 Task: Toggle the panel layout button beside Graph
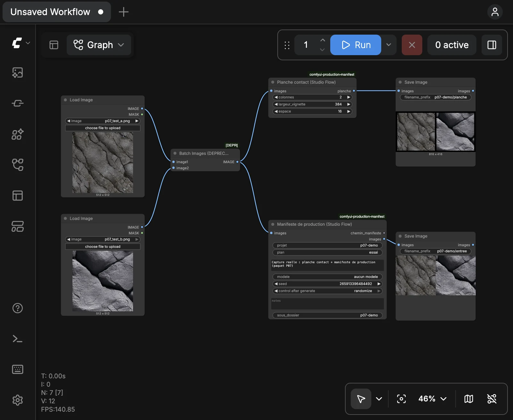click(54, 45)
